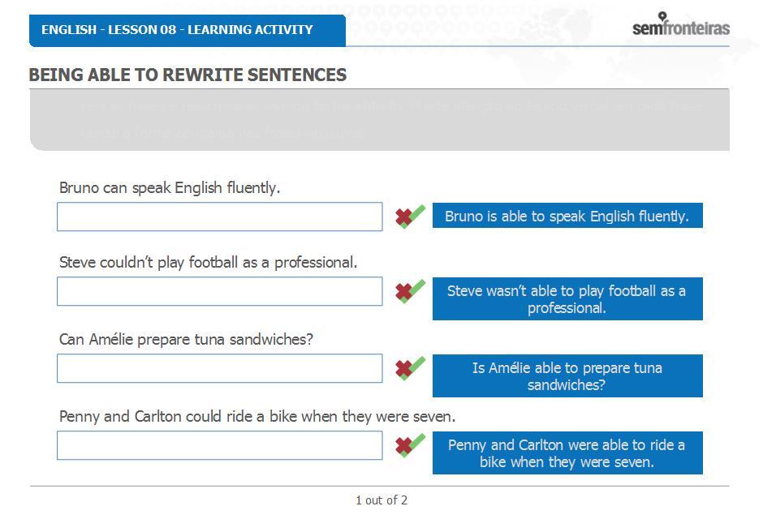Click the location pin above semfronteiras logo
The height and width of the screenshot is (532, 763).
point(662,16)
